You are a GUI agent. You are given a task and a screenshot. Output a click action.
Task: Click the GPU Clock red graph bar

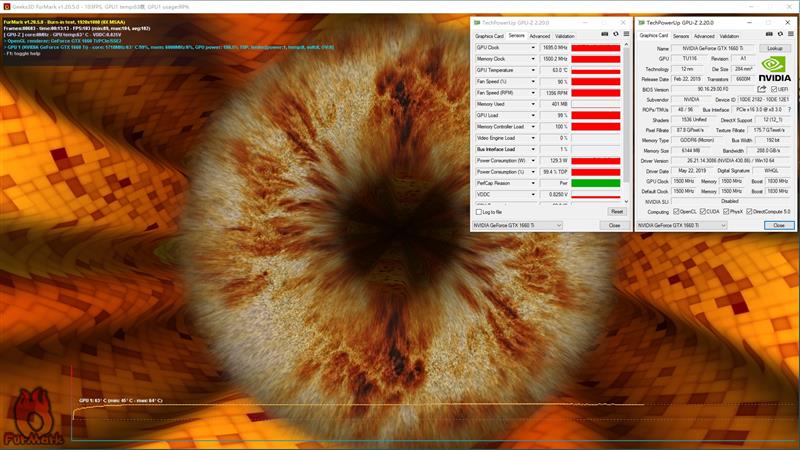click(x=595, y=47)
